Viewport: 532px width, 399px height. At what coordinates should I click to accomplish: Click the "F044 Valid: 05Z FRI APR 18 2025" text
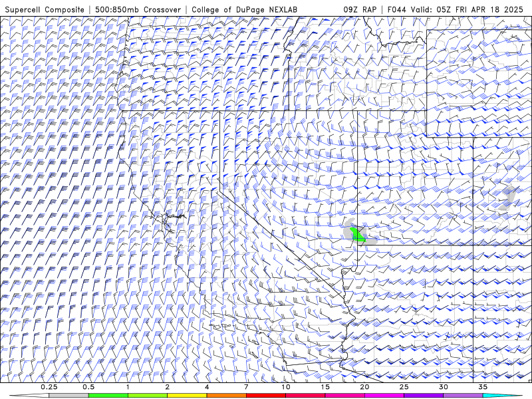456,9
